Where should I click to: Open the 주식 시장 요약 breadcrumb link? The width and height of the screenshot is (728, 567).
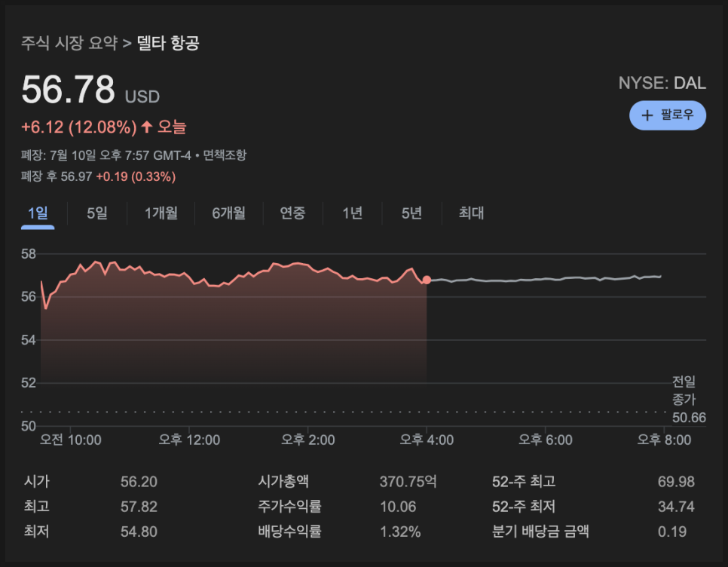(x=69, y=43)
